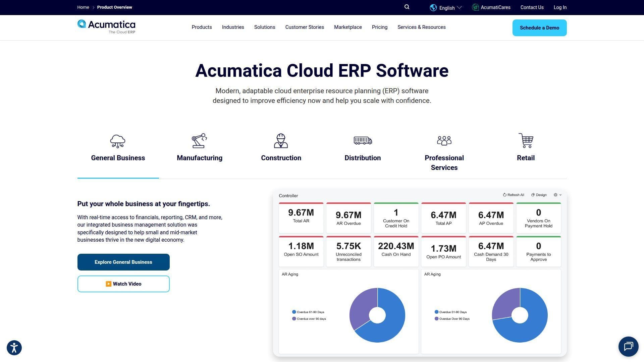Screen dimensions: 644x362
Task: Open the Solutions menu
Action: (x=265, y=27)
